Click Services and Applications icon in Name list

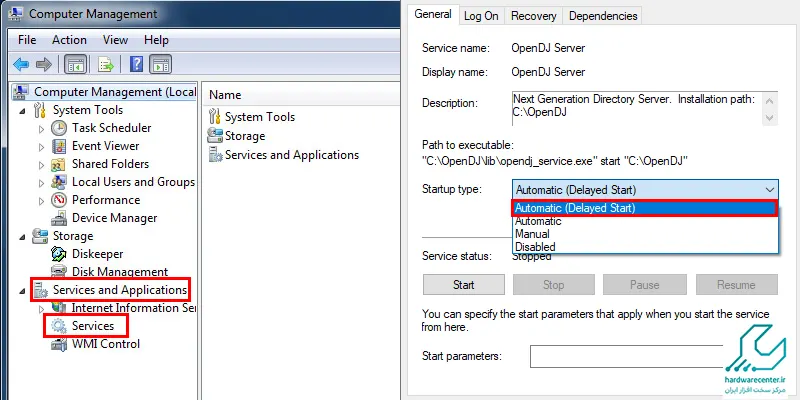coord(215,155)
